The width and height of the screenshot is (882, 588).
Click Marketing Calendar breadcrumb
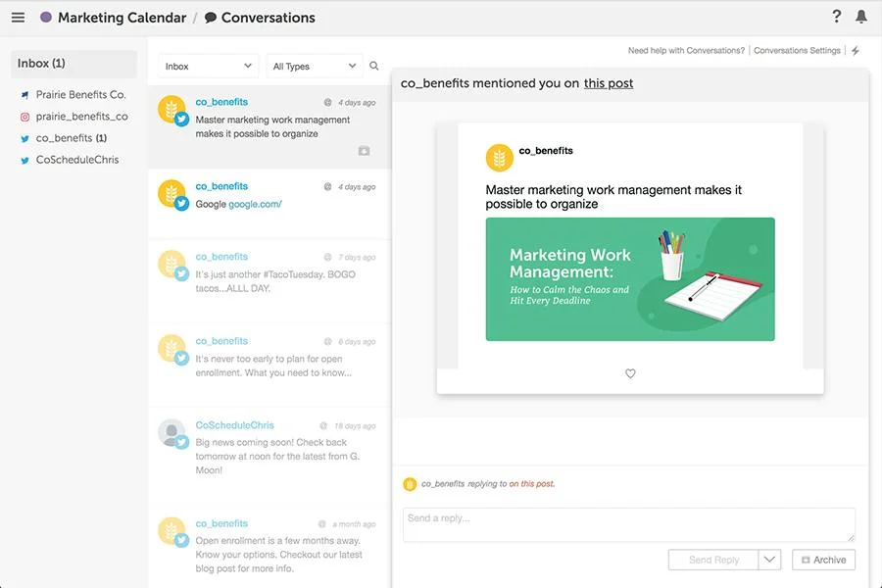click(122, 18)
